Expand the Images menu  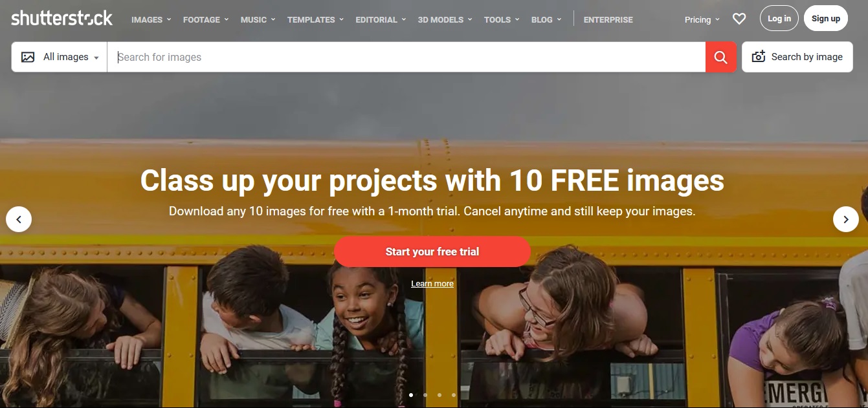tap(151, 19)
